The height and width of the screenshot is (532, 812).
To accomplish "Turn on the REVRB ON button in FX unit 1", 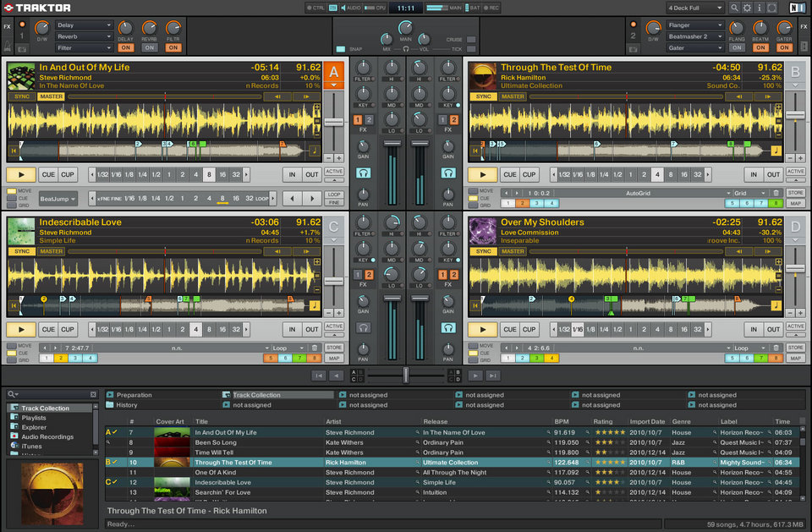I will click(x=149, y=47).
